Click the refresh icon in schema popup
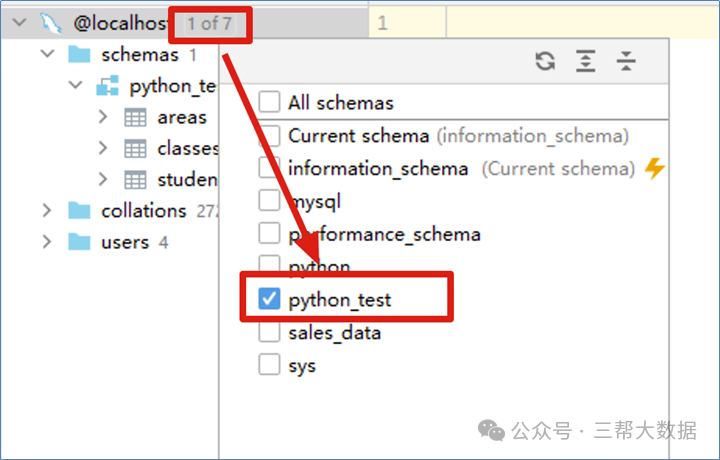This screenshot has height=460, width=720. pyautogui.click(x=545, y=62)
